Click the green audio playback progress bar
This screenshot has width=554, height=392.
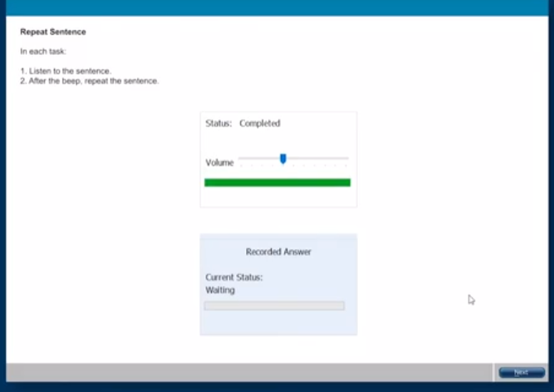click(277, 183)
